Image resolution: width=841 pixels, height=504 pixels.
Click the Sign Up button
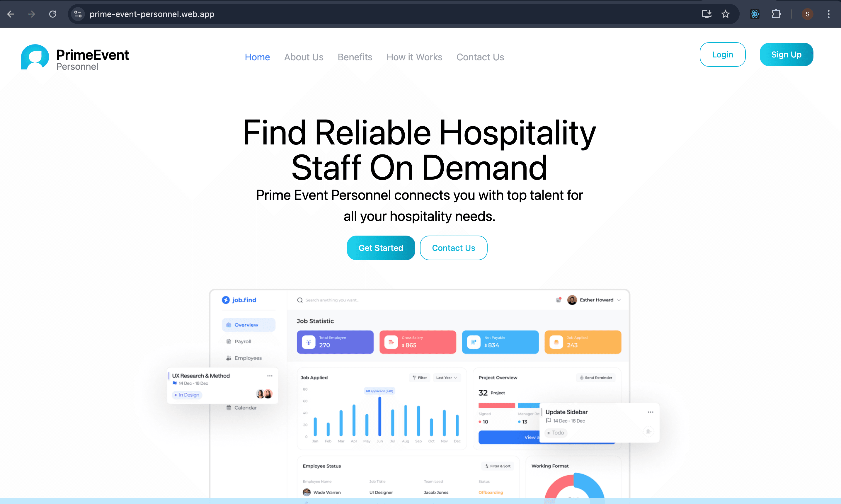(786, 54)
